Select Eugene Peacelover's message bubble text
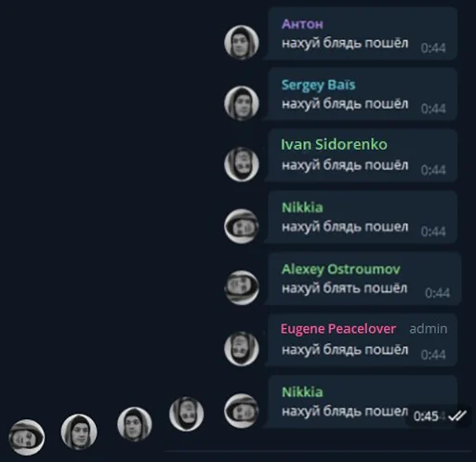This screenshot has width=476, height=462. [x=345, y=350]
